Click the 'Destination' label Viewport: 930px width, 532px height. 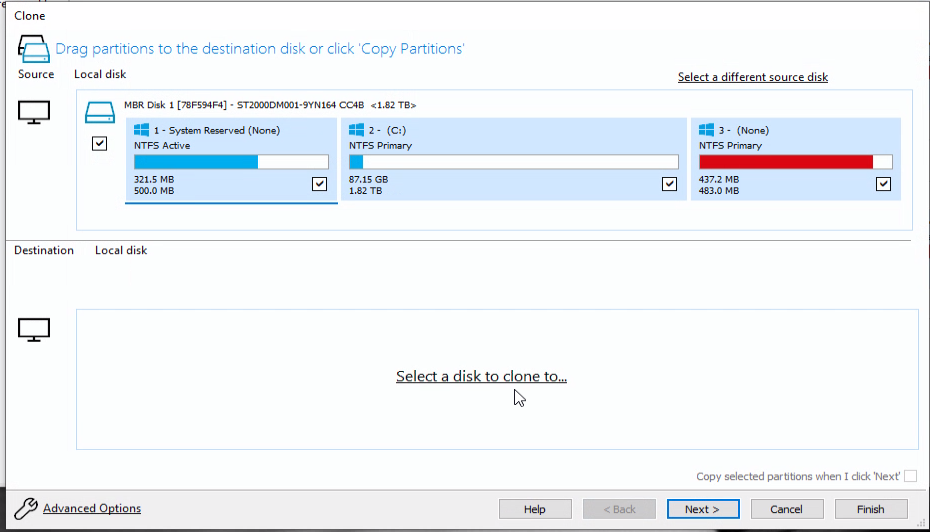click(44, 250)
